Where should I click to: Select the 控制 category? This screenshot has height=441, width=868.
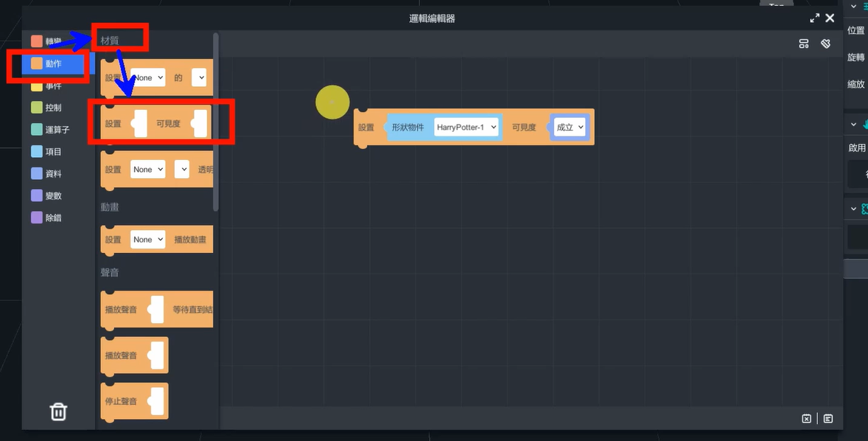click(x=53, y=108)
